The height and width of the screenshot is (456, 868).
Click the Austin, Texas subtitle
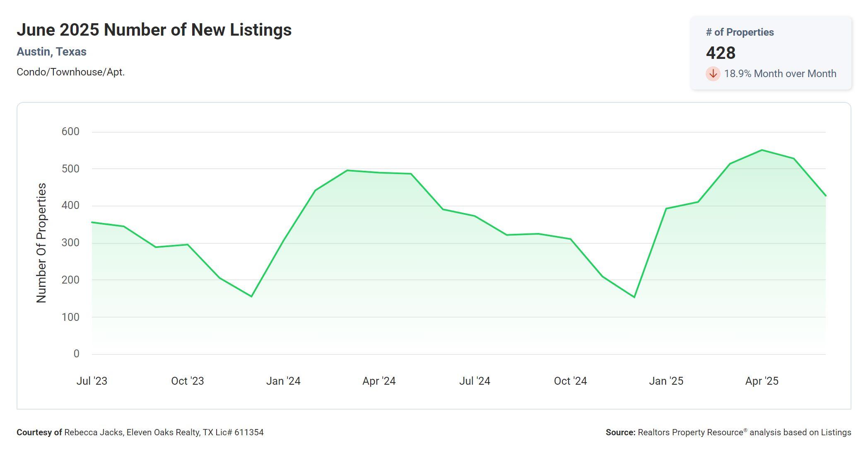pyautogui.click(x=51, y=52)
